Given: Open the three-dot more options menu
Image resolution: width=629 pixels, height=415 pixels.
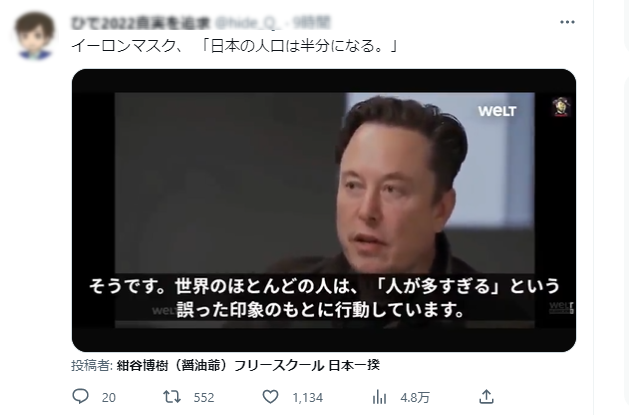Looking at the screenshot, I should coord(567,22).
